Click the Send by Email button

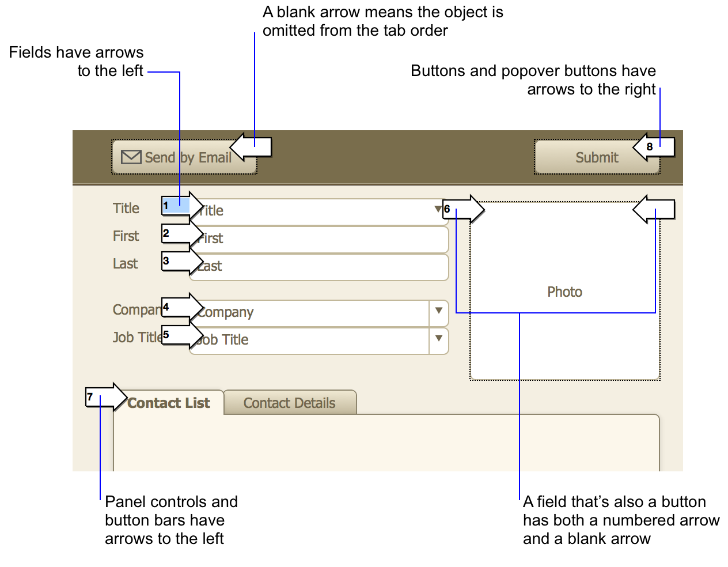click(184, 157)
